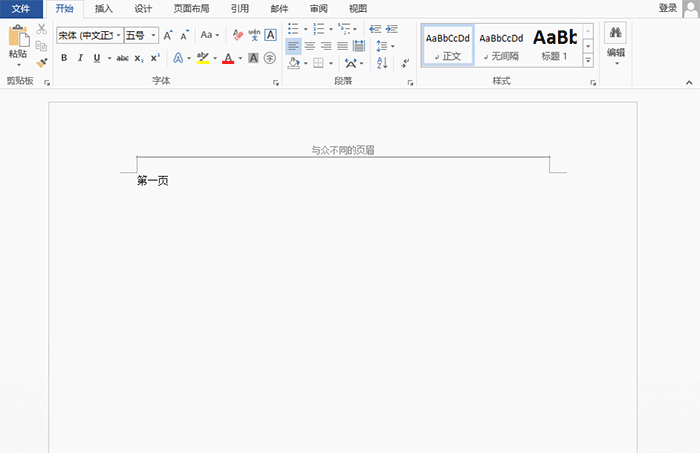This screenshot has width=700, height=453.
Task: Open multilevel list dropdown arrow
Action: point(355,29)
